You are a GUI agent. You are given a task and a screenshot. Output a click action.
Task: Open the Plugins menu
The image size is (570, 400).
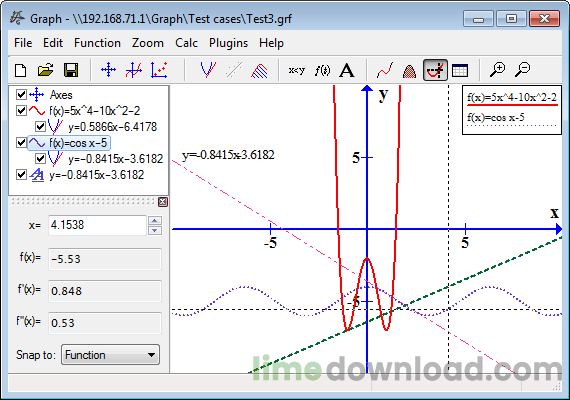coord(228,43)
